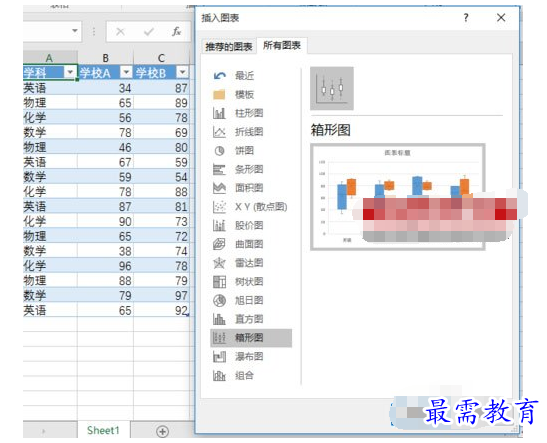Switch to All Charts (所有图表) tab
Screen dimensions: 547x443
(282, 45)
